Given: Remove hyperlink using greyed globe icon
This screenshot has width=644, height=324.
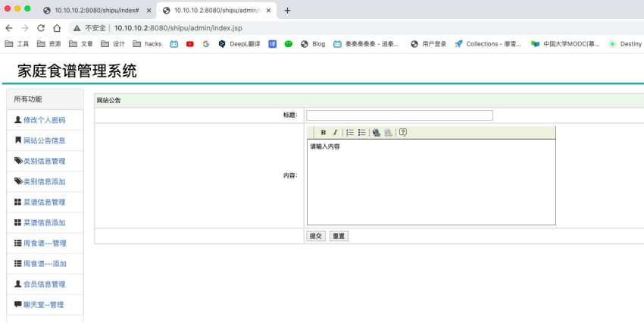Looking at the screenshot, I should point(388,132).
